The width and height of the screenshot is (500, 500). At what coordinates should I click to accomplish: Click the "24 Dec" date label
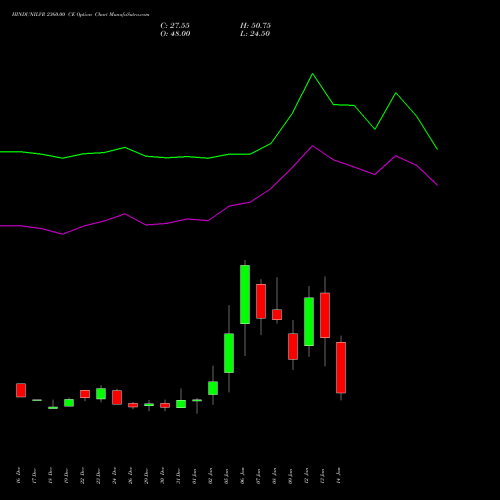[114, 475]
